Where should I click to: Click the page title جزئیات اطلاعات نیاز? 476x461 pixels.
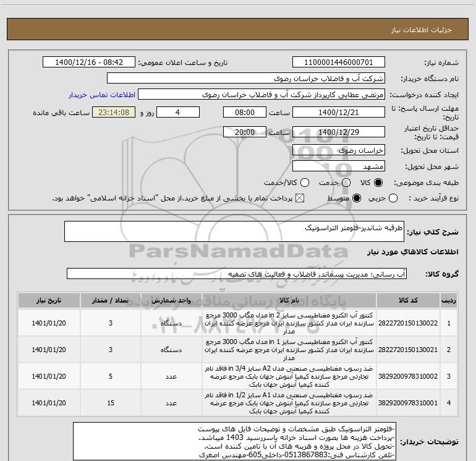tap(422, 30)
